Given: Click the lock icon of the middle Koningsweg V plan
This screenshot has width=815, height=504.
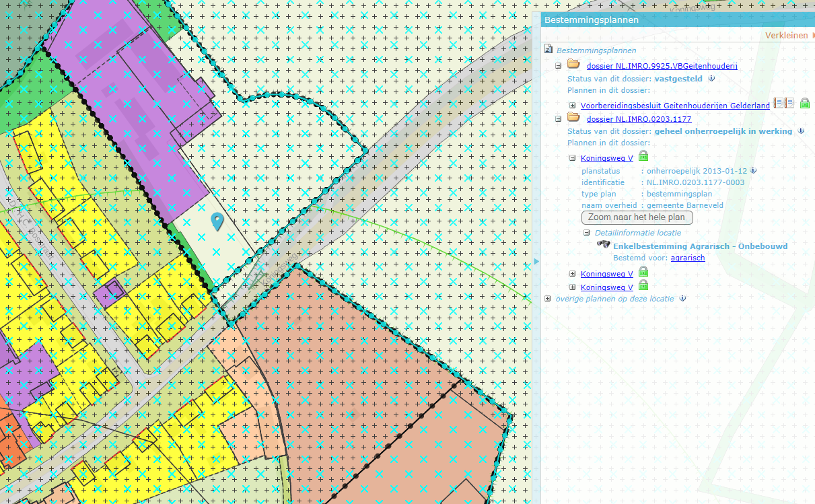Looking at the screenshot, I should coord(643,273).
